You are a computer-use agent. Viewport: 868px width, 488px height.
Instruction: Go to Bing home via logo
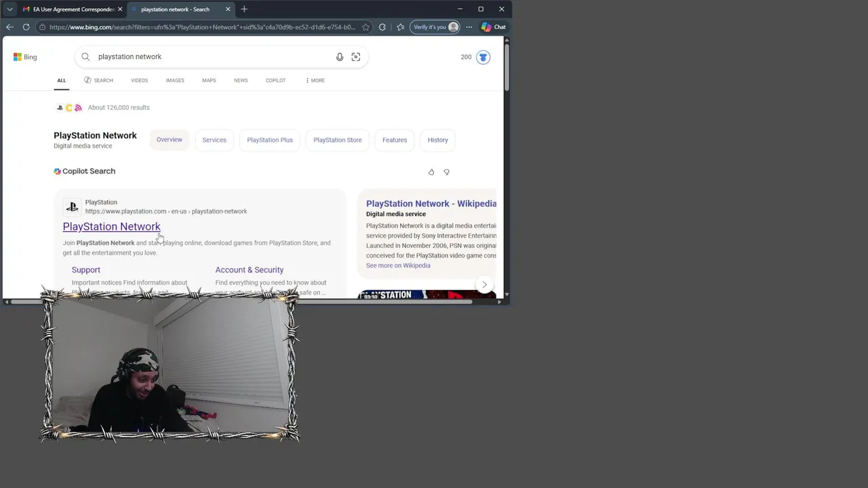click(25, 57)
